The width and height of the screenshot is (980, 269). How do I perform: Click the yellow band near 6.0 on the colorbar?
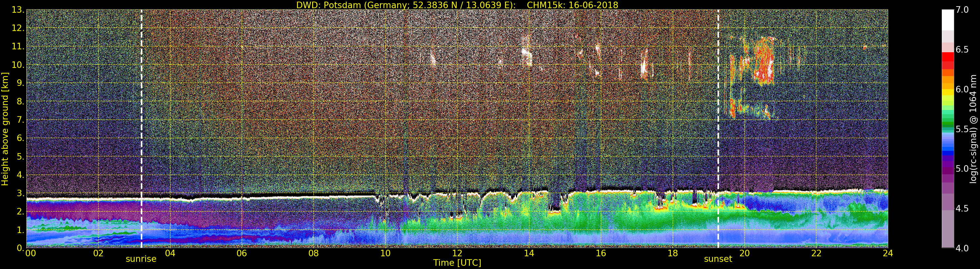(x=948, y=91)
